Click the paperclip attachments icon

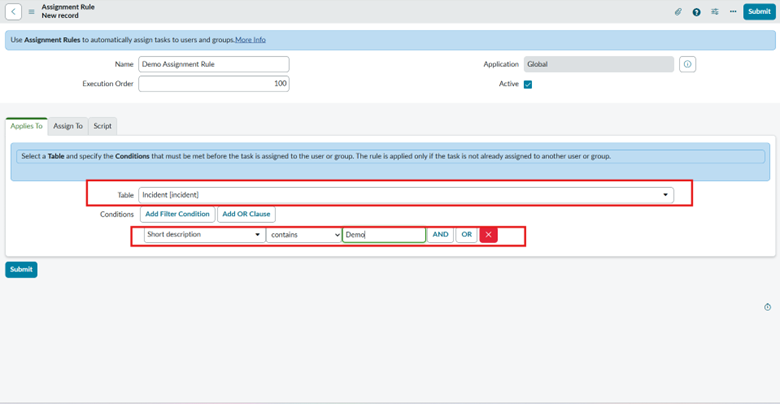tap(677, 12)
